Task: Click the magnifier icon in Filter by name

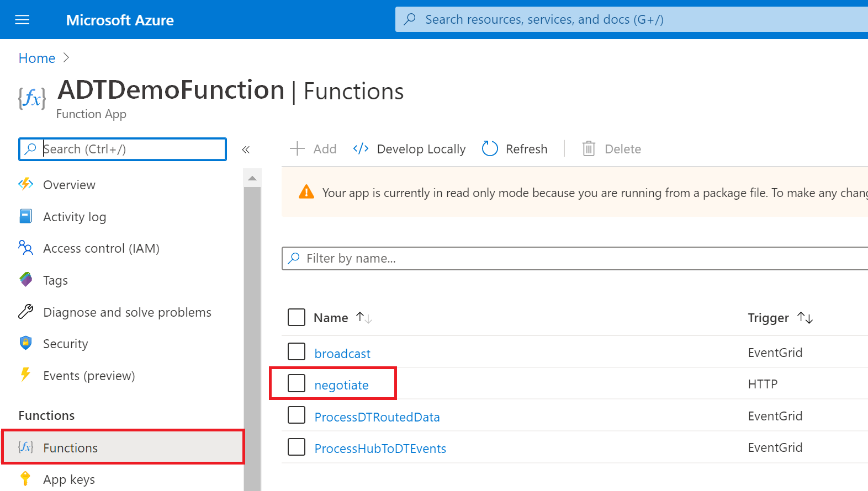Action: [x=294, y=258]
